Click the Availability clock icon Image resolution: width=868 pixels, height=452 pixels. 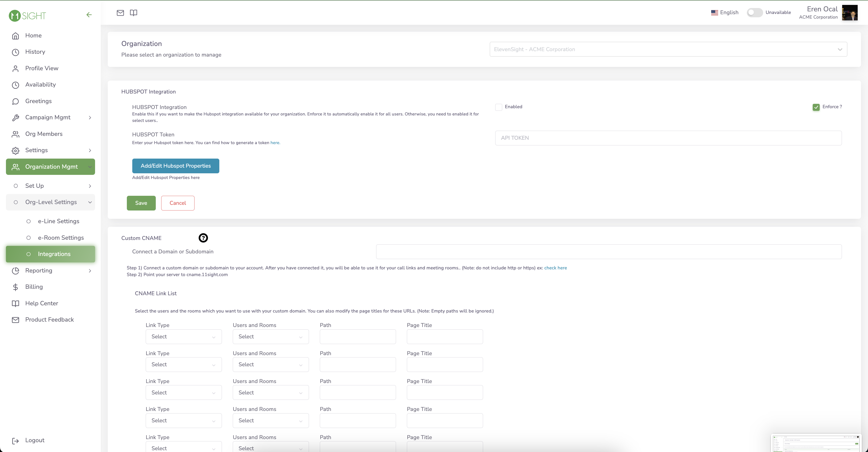[16, 85]
